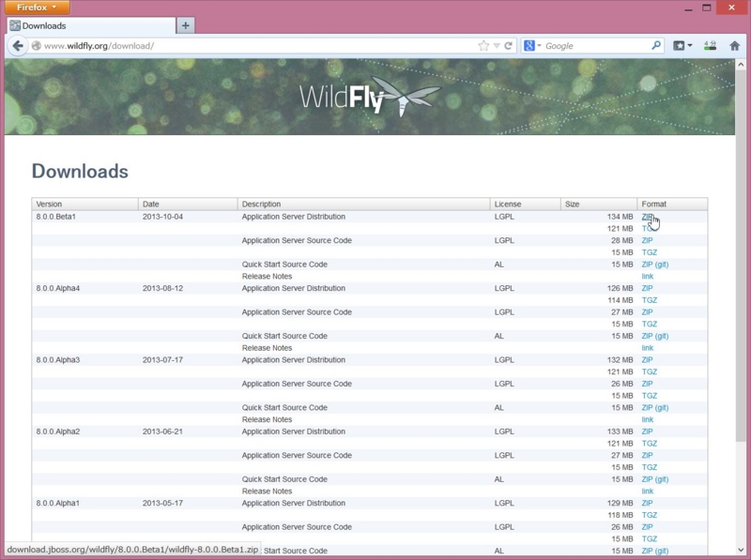Open the 8.0.0.Beta1 Release Notes link

coord(648,276)
